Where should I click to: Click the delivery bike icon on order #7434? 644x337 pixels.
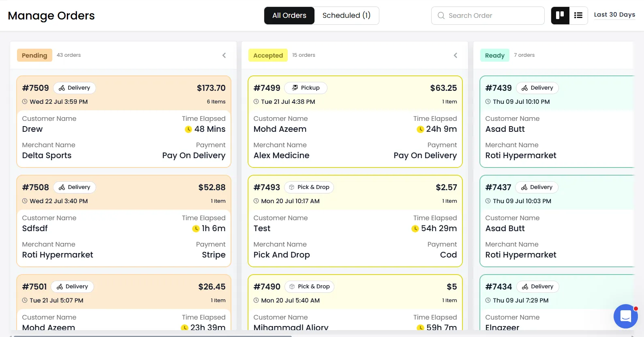click(x=525, y=287)
